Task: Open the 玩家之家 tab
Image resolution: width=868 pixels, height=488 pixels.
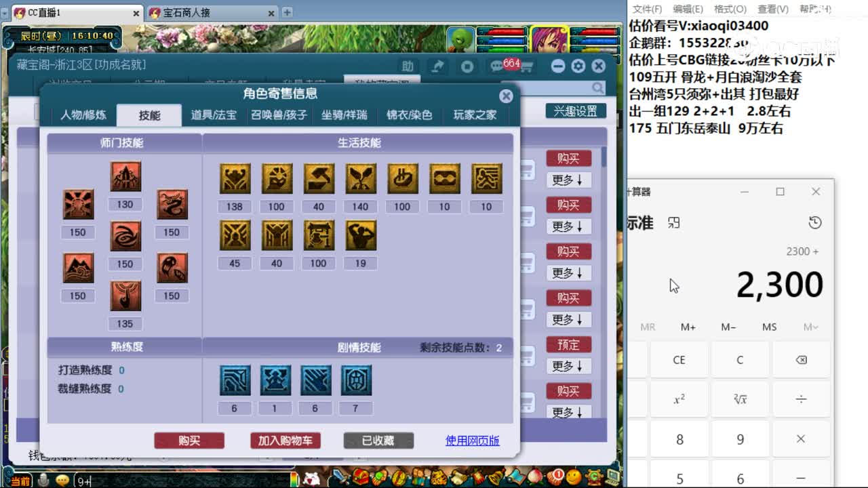Action: 475,115
